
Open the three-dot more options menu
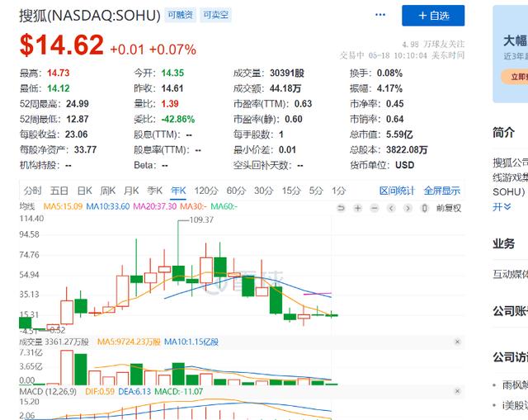(380, 15)
